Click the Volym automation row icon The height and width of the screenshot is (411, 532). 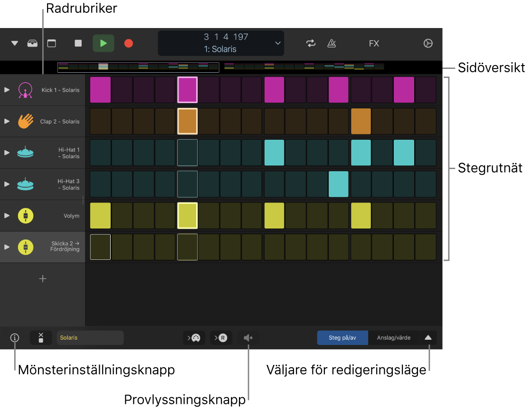[26, 216]
